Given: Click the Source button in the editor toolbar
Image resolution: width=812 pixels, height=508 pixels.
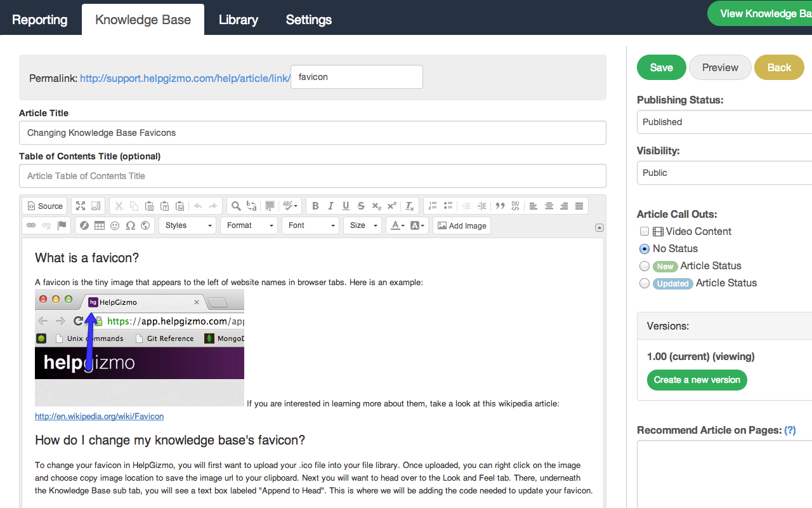Looking at the screenshot, I should (44, 206).
